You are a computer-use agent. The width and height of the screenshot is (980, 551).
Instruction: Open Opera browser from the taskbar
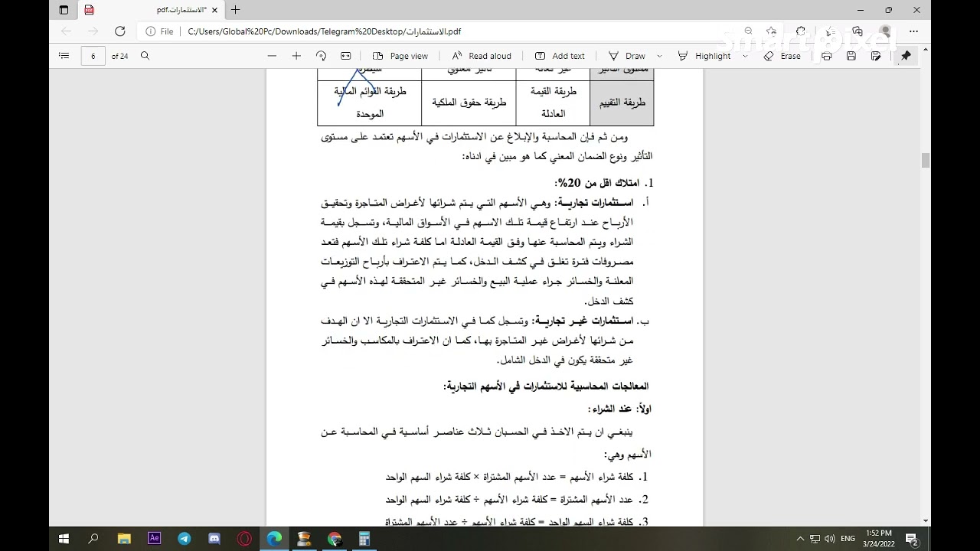244,539
